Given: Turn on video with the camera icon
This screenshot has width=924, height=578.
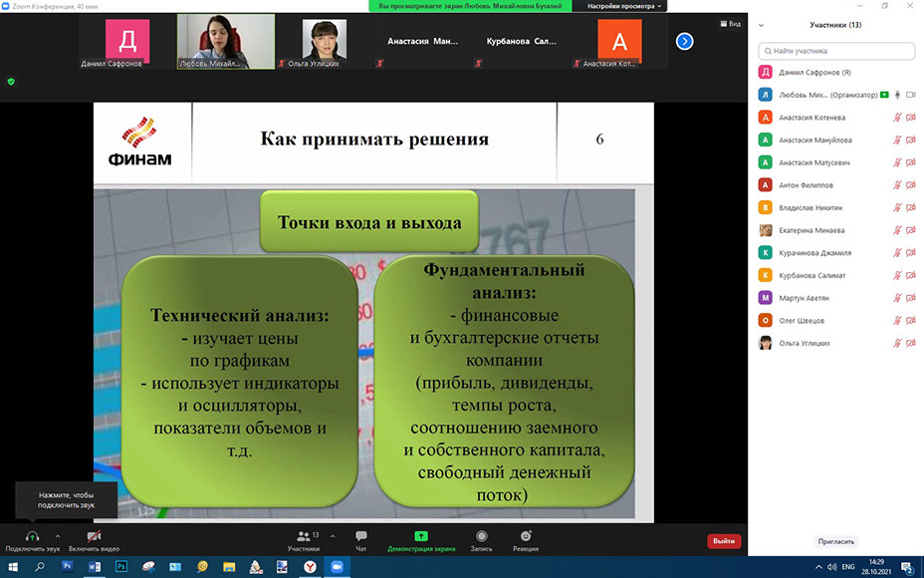Looking at the screenshot, I should click(x=94, y=536).
